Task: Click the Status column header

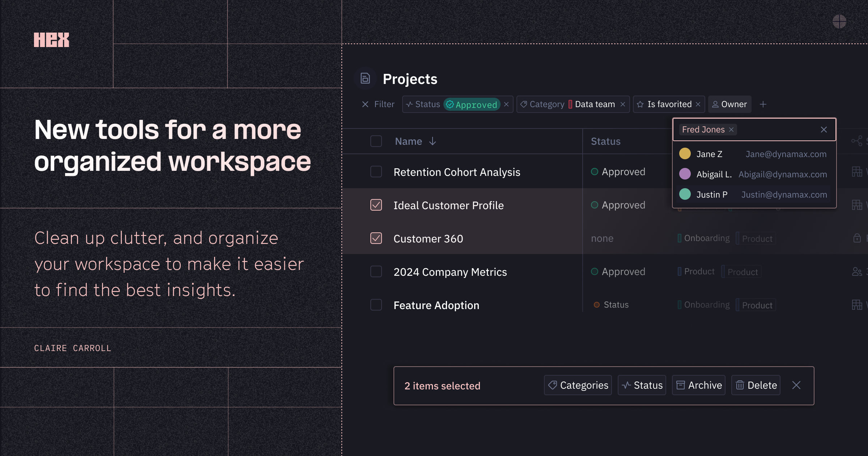Action: point(606,141)
